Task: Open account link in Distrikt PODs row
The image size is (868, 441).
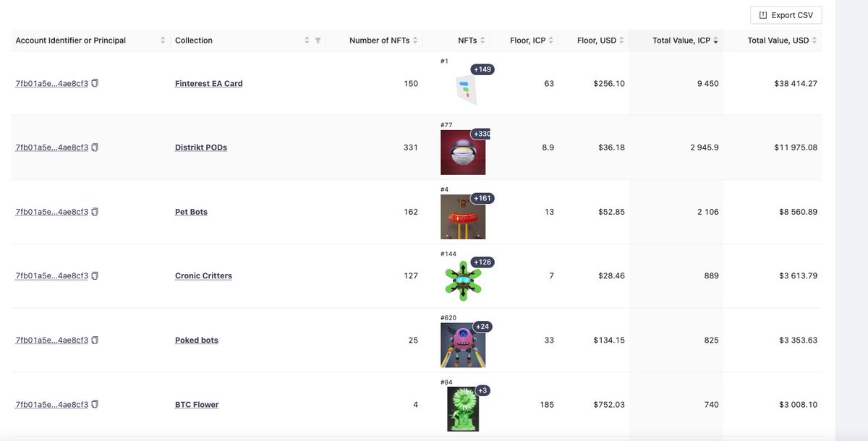Action: 52,147
